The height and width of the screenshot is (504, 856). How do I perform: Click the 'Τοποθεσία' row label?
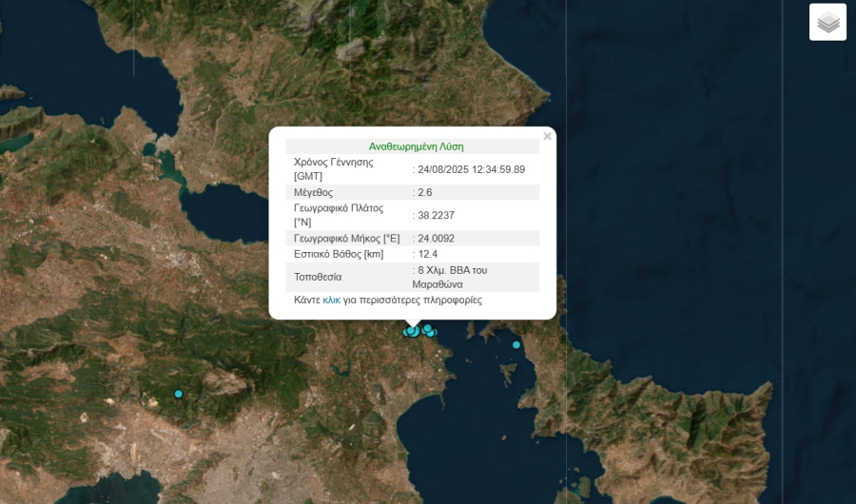click(x=318, y=277)
